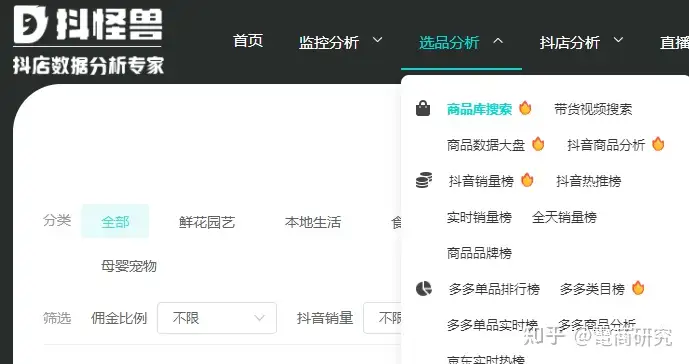
Task: Open the 多多单品实时榜 entry
Action: pyautogui.click(x=492, y=325)
